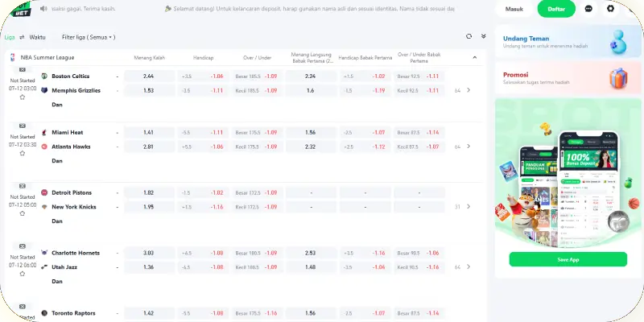This screenshot has height=322, width=644.
Task: Expand more markets for Miami Heat match
Action: [x=469, y=147]
